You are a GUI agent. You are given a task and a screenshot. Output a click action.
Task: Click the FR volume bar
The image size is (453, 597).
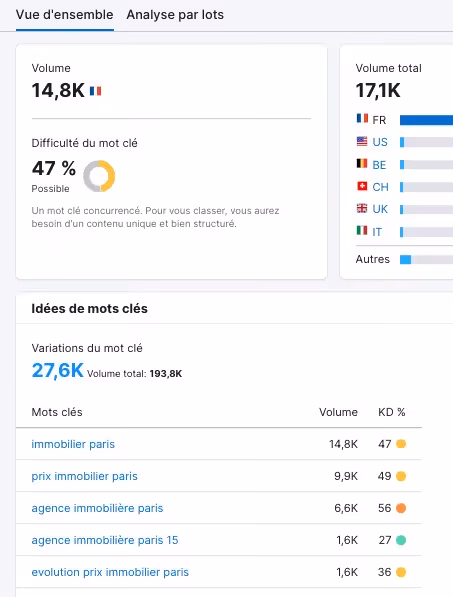point(426,120)
